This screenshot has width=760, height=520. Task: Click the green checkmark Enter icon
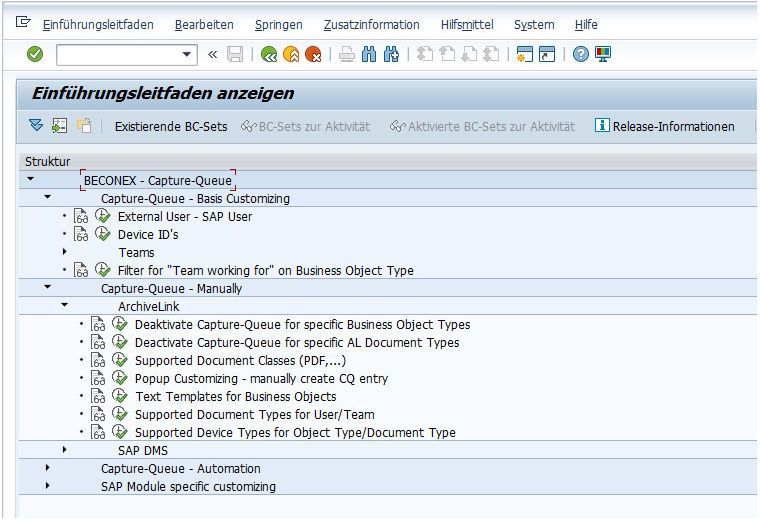35,54
